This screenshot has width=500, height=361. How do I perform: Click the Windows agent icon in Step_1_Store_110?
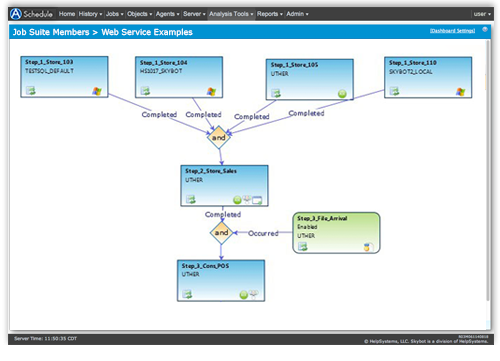click(460, 92)
